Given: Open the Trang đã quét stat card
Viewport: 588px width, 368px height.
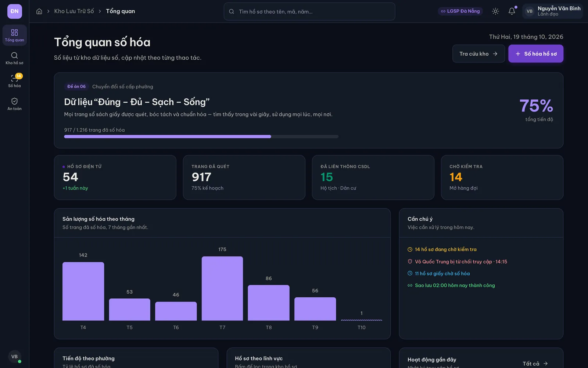Looking at the screenshot, I should (x=244, y=177).
